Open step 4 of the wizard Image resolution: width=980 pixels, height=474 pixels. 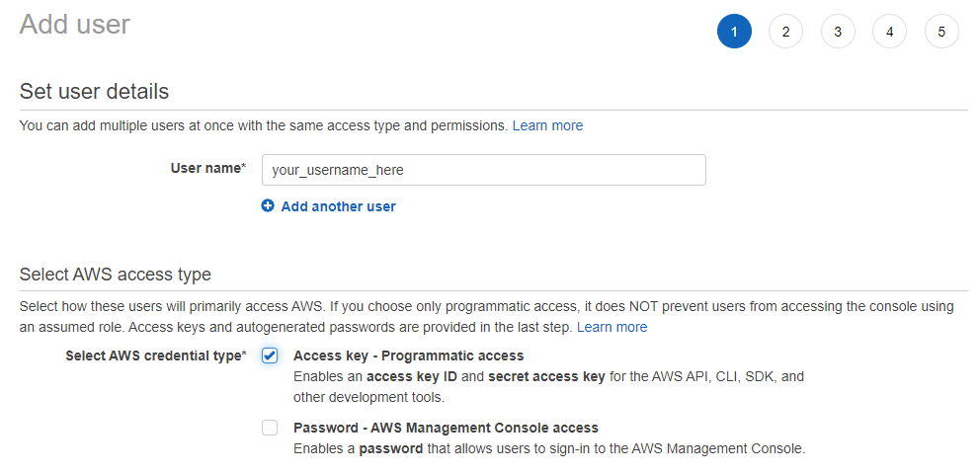(x=889, y=32)
